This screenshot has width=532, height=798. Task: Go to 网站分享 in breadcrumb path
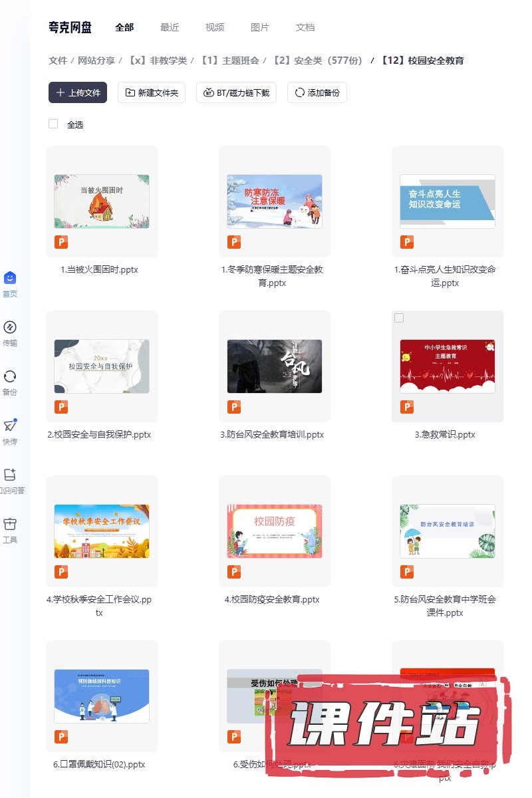pyautogui.click(x=97, y=61)
